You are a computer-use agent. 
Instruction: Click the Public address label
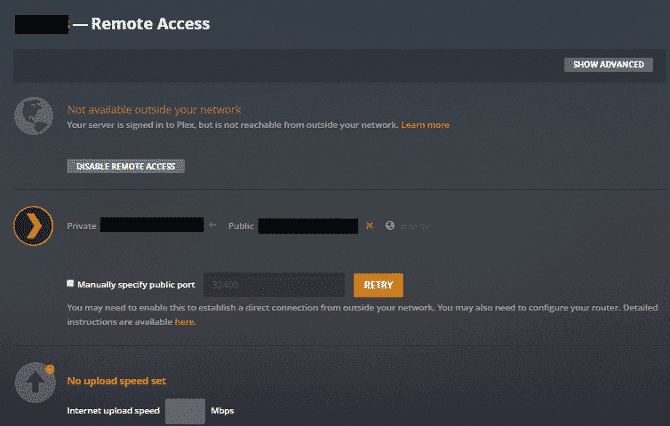point(241,226)
